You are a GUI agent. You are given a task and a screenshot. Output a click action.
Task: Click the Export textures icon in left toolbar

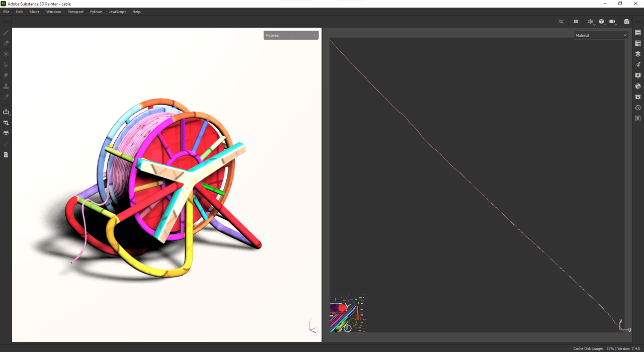coord(6,112)
